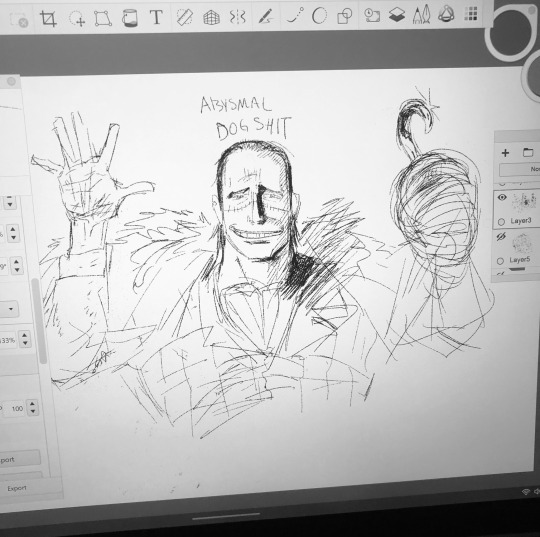Viewport: 540px width, 537px height.
Task: Click the stepper beside the degree field
Action: [17, 265]
